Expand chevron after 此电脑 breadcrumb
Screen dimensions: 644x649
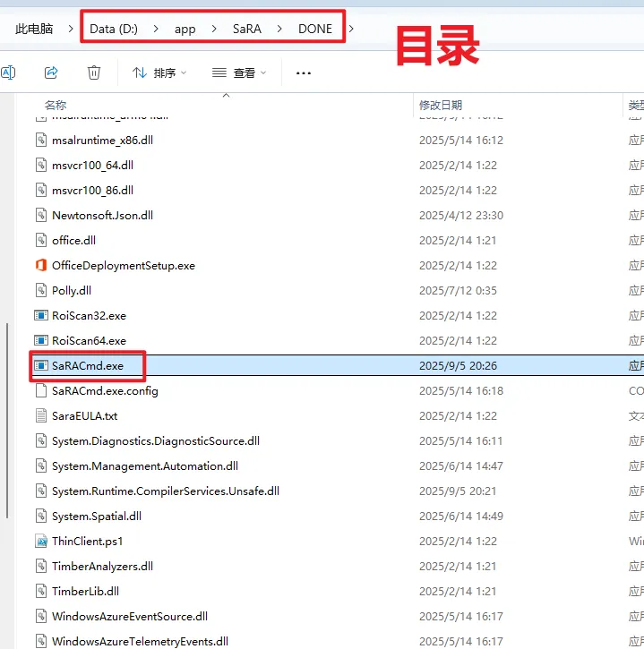[x=71, y=29]
